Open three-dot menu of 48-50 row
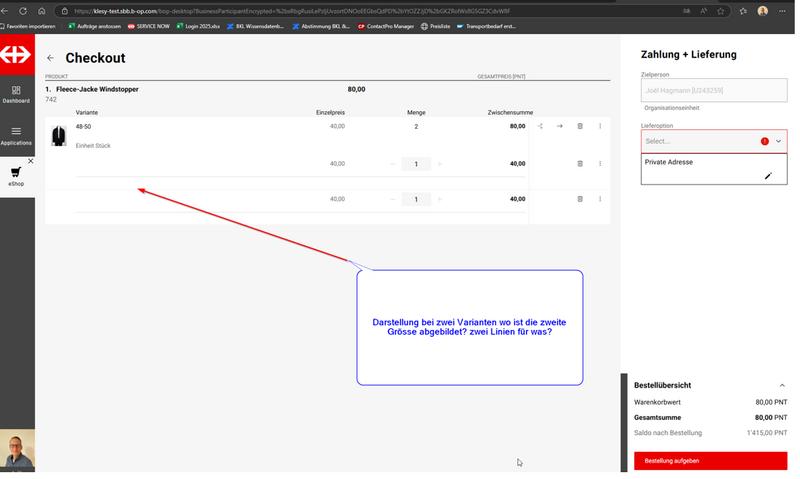 click(x=600, y=126)
